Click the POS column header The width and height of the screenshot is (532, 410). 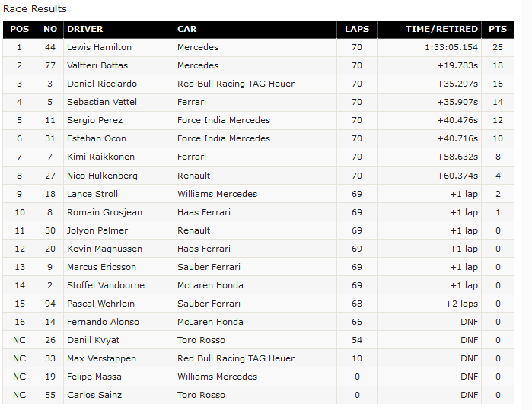coord(19,29)
